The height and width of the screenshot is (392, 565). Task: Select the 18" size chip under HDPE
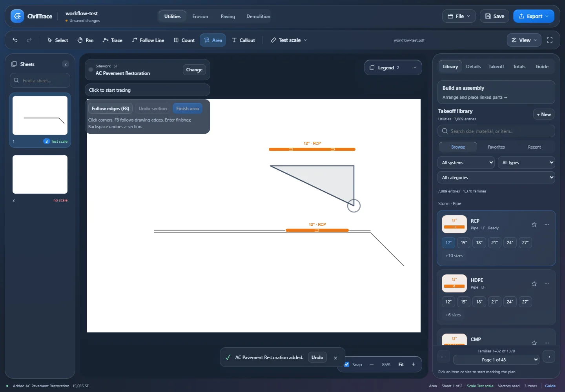pos(479,302)
